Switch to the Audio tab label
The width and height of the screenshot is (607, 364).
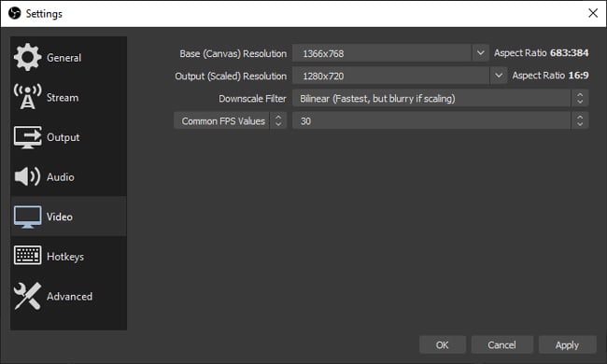click(61, 177)
